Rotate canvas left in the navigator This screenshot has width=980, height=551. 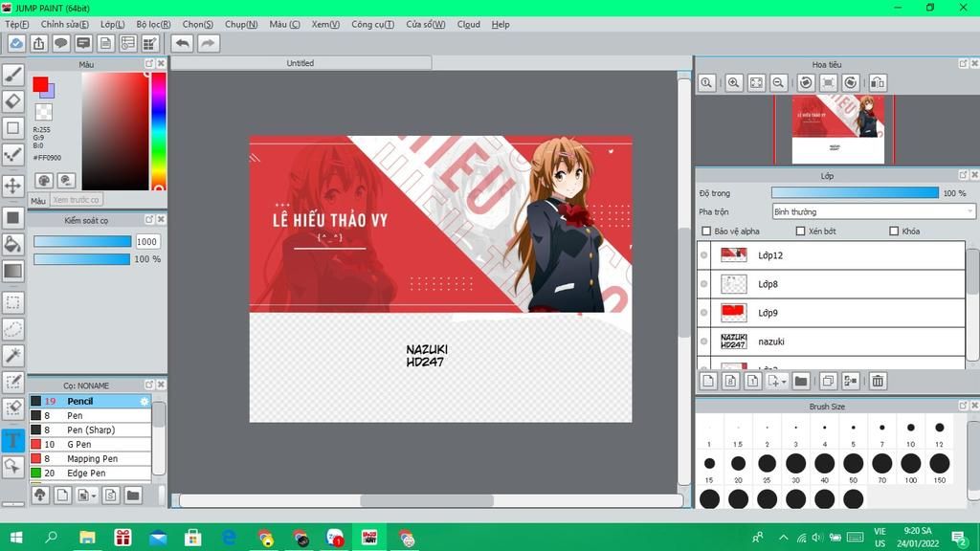click(x=806, y=82)
